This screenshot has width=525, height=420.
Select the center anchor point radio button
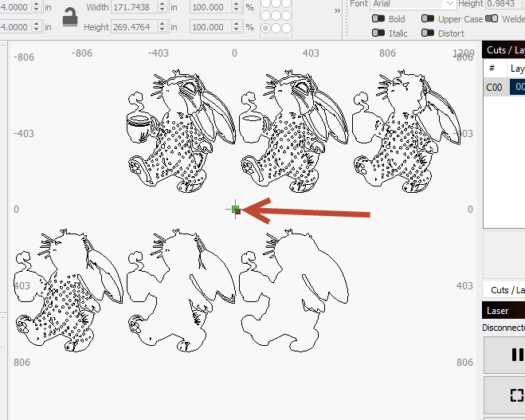point(276,15)
